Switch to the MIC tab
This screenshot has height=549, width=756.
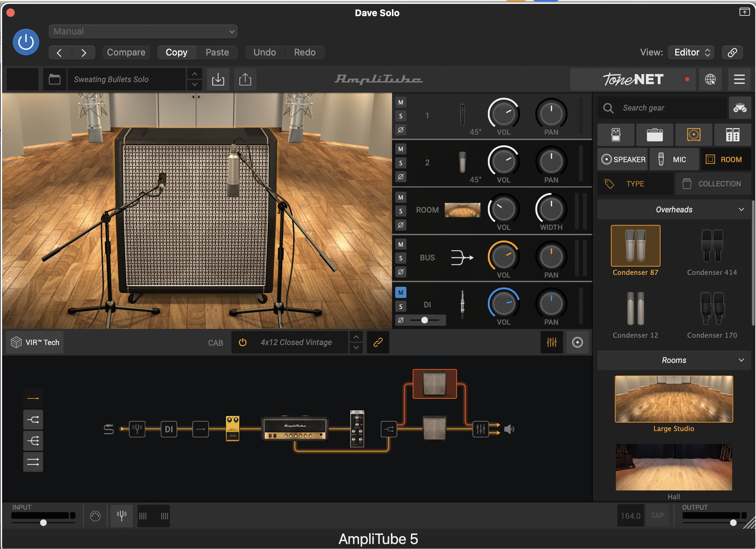point(674,159)
